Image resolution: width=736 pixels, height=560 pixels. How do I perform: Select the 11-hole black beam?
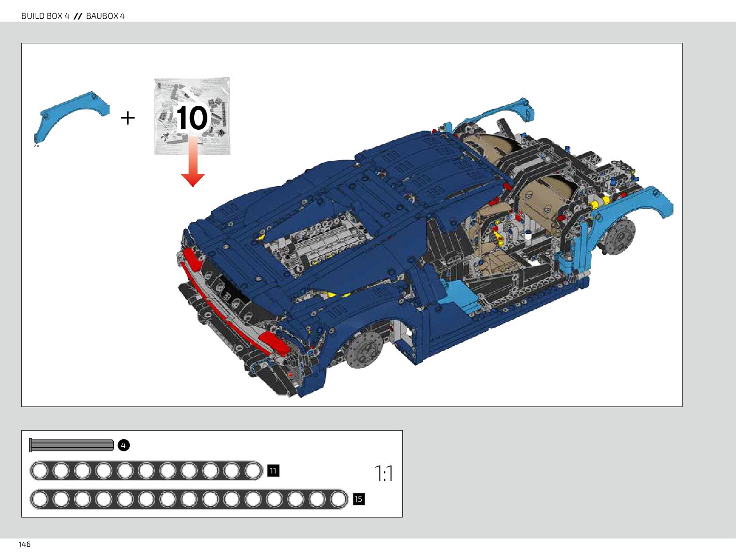point(146,471)
